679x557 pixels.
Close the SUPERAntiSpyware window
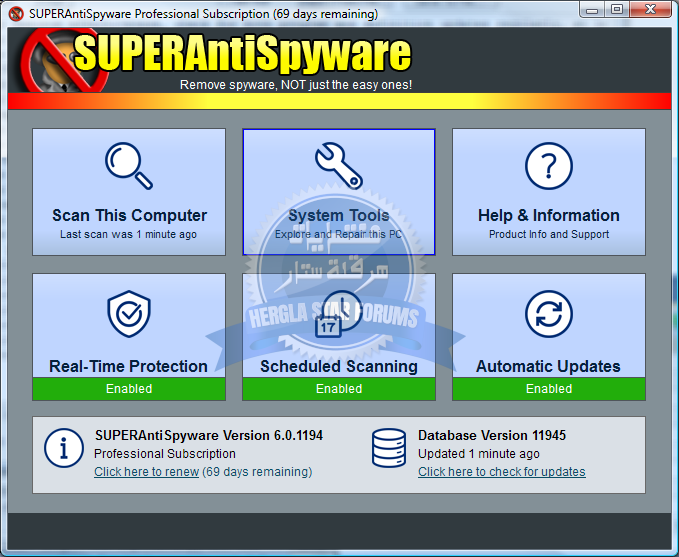pos(650,11)
